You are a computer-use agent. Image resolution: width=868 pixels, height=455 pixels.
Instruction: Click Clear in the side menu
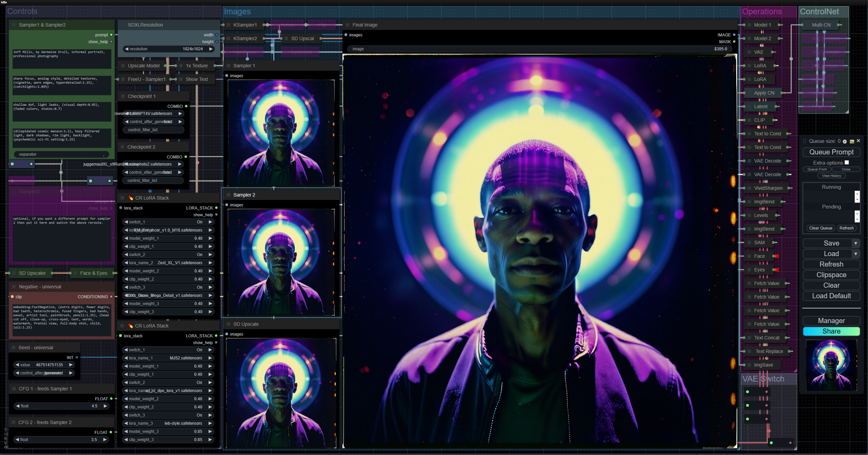click(x=832, y=285)
